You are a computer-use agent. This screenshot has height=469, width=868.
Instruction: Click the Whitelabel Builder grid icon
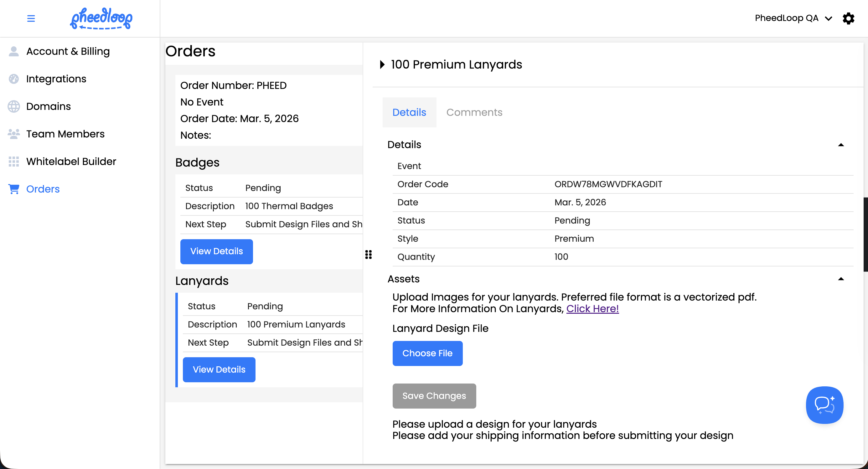click(14, 161)
